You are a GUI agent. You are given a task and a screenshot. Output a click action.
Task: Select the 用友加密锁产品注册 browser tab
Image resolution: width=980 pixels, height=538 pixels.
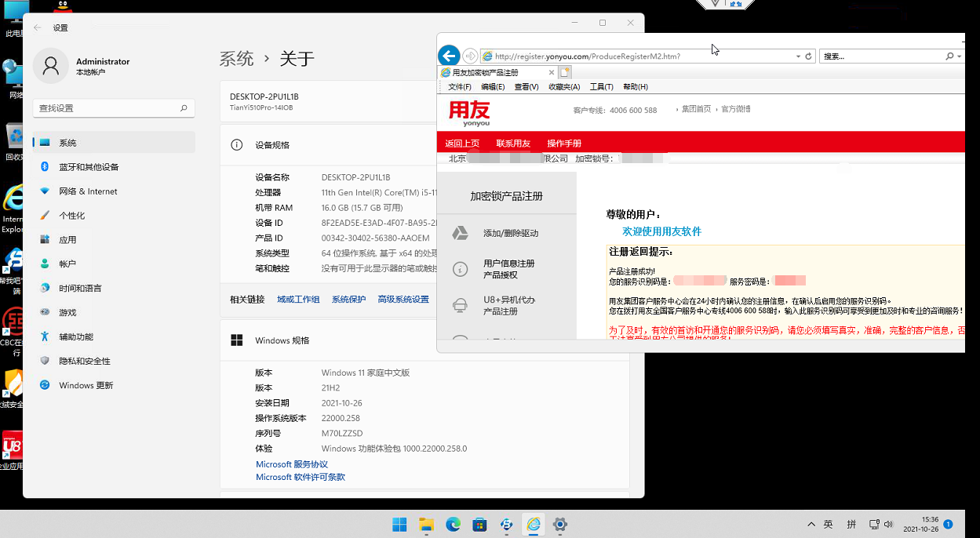[x=497, y=72]
